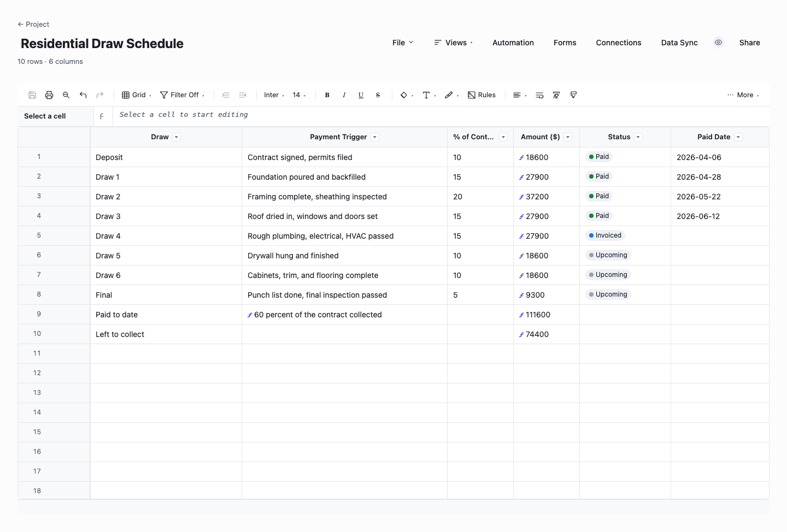Click the Invoiced status tag for Draw 4
Viewport: 787px width, 532px height.
pyautogui.click(x=605, y=235)
